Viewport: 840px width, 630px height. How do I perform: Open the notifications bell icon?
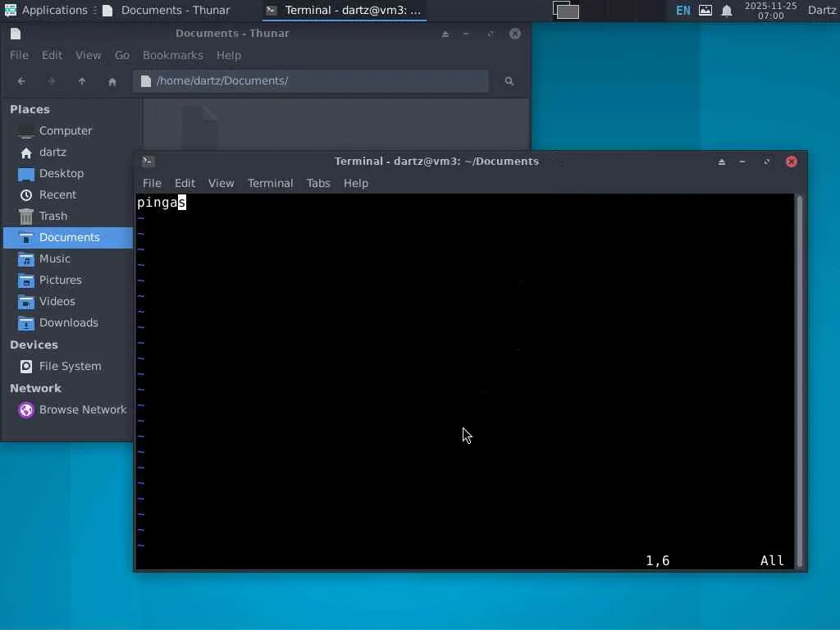pyautogui.click(x=727, y=10)
